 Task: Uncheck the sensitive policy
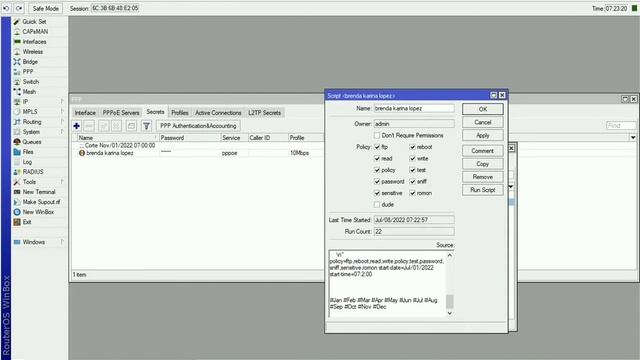click(x=377, y=193)
